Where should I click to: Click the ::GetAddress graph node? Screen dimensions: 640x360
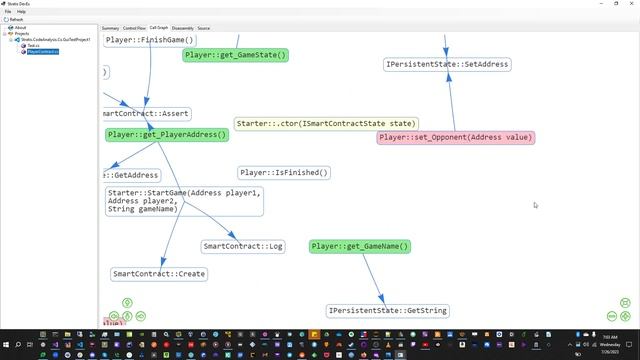[x=131, y=175]
